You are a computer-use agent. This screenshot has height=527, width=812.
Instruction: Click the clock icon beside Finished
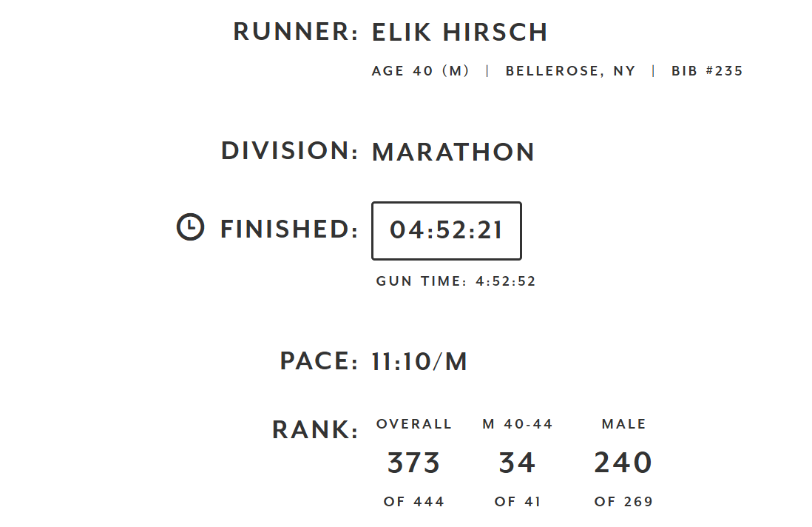point(190,226)
